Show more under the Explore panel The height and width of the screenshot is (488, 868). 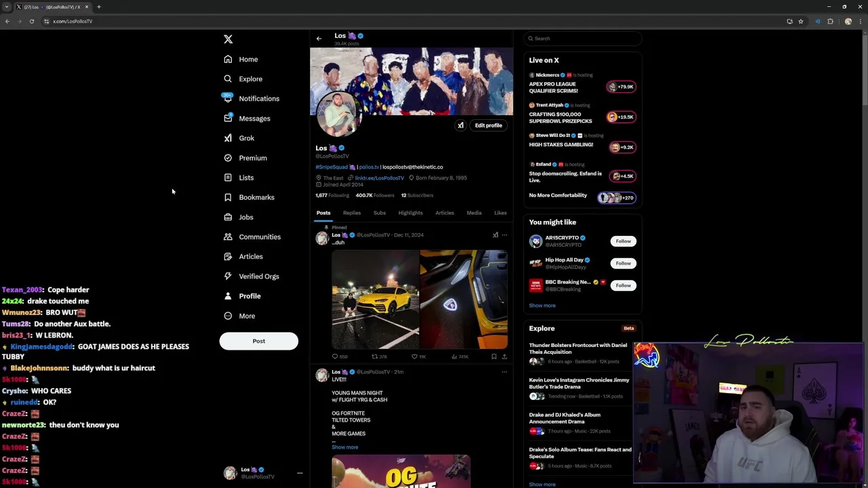pos(542,485)
